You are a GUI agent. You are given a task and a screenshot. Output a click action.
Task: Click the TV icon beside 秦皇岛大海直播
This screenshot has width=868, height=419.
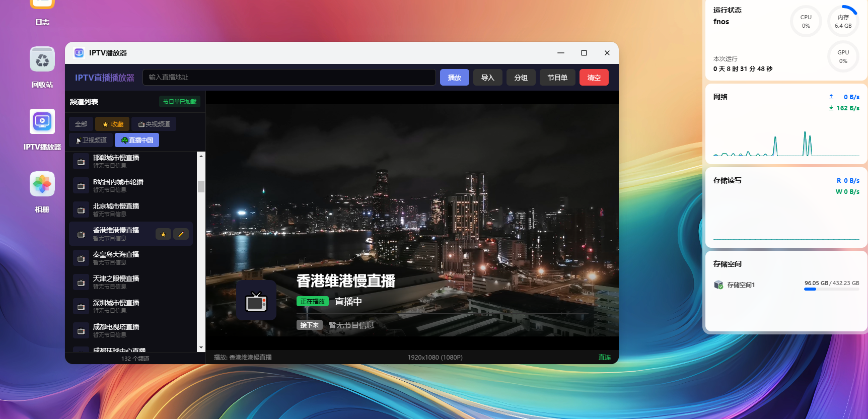[x=81, y=258]
